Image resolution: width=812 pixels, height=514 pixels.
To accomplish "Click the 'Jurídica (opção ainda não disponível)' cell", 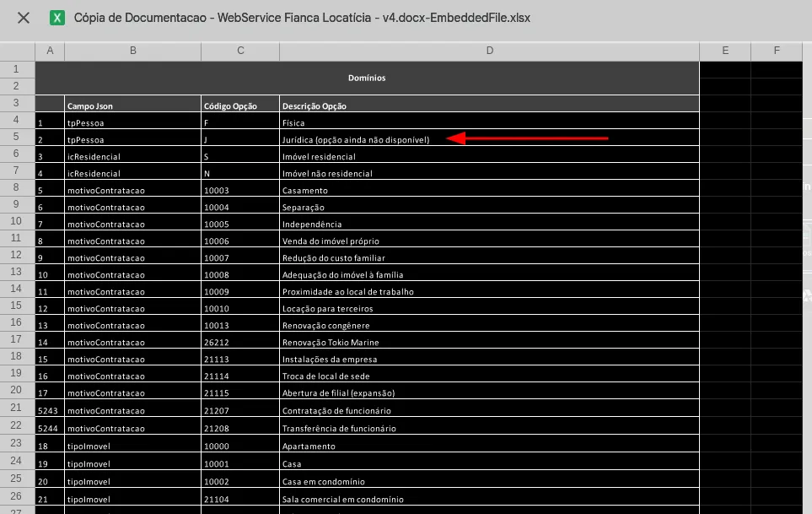I will tap(356, 140).
